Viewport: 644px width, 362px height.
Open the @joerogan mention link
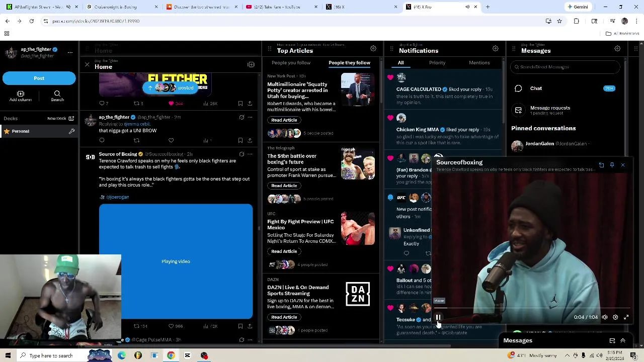tap(118, 197)
